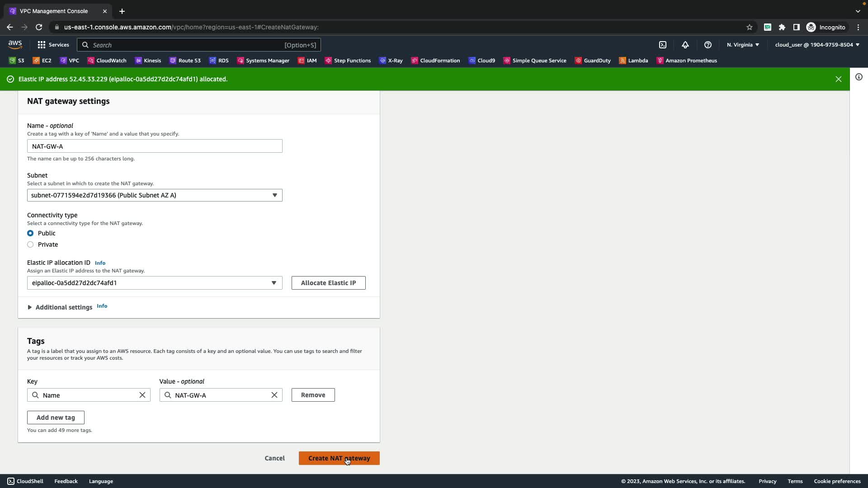The height and width of the screenshot is (488, 868).
Task: Dismiss the green Elastic IP allocated banner
Action: pyautogui.click(x=839, y=79)
